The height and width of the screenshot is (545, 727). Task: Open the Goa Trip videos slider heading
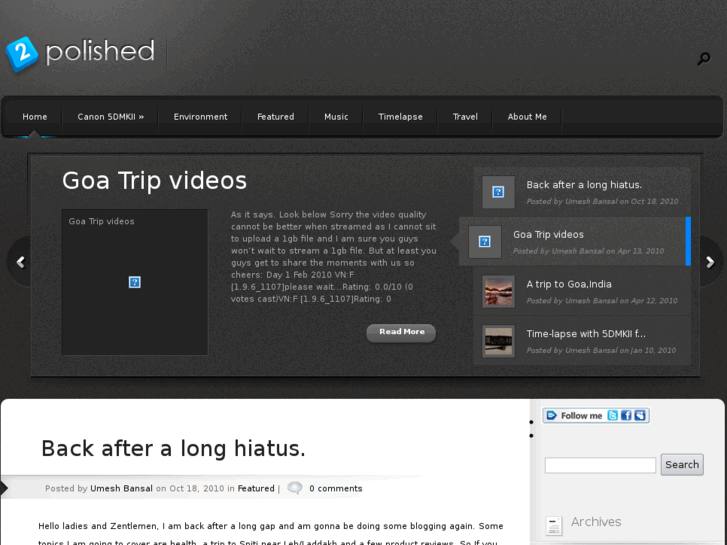[154, 180]
